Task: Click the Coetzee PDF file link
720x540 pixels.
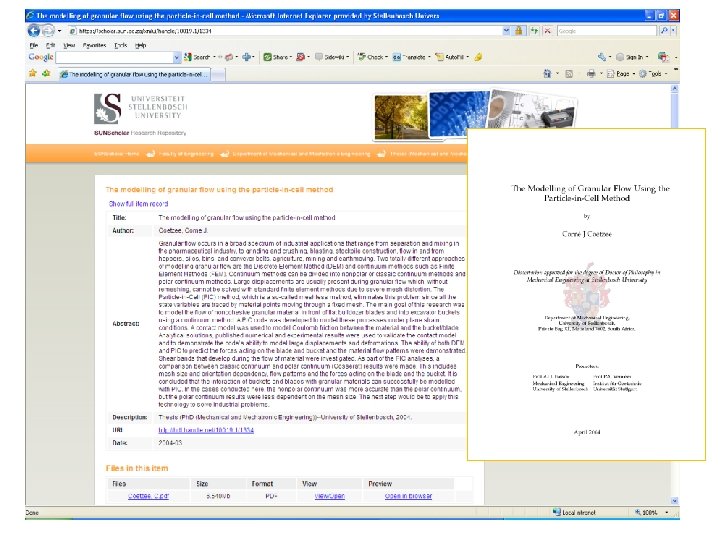Action: 148,496
